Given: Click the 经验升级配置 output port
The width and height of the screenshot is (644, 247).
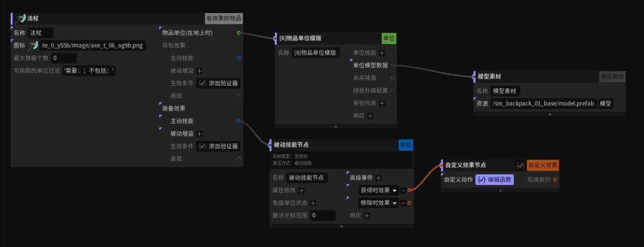Looking at the screenshot, I should pyautogui.click(x=392, y=90).
